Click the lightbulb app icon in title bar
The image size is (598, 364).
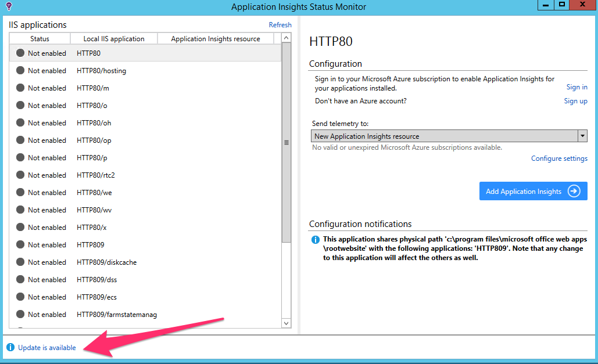point(8,6)
